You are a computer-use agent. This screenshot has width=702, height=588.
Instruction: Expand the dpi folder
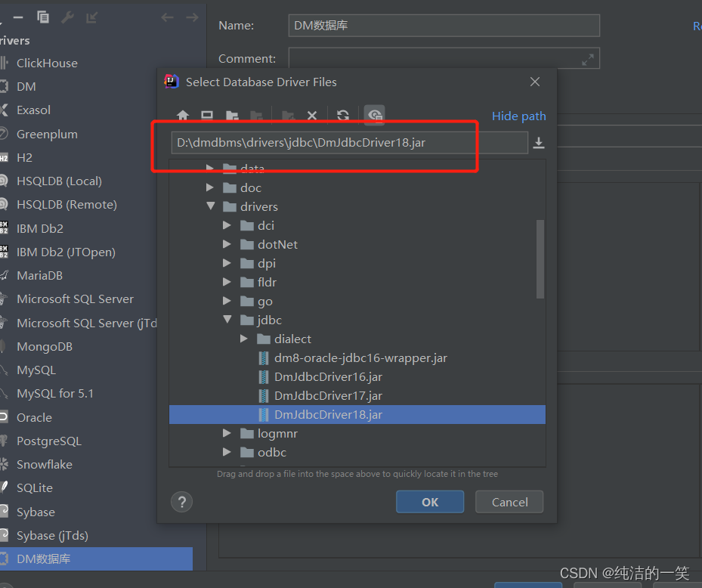click(x=227, y=263)
